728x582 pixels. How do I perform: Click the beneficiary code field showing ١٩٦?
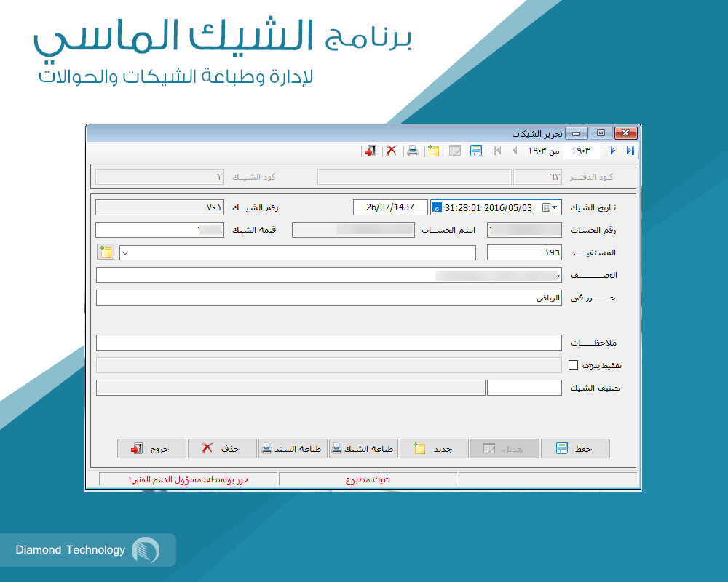pyautogui.click(x=525, y=252)
